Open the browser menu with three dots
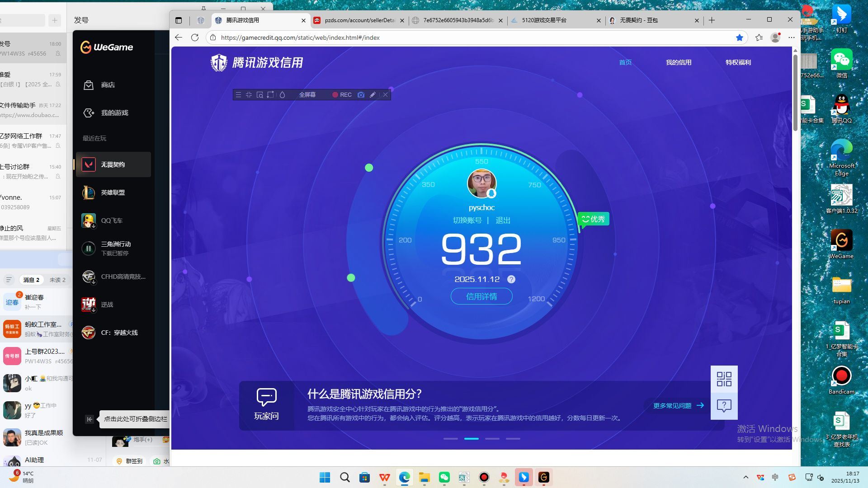This screenshot has height=488, width=868. click(x=791, y=38)
